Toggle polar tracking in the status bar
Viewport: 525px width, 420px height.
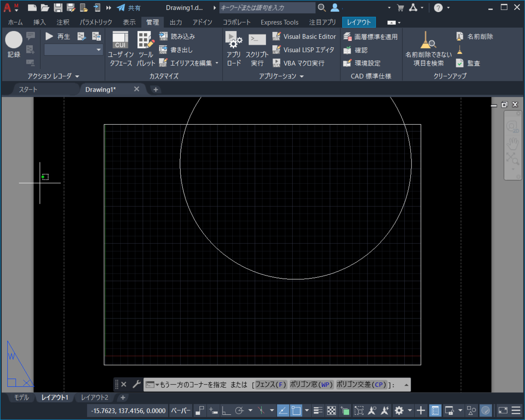[240, 410]
